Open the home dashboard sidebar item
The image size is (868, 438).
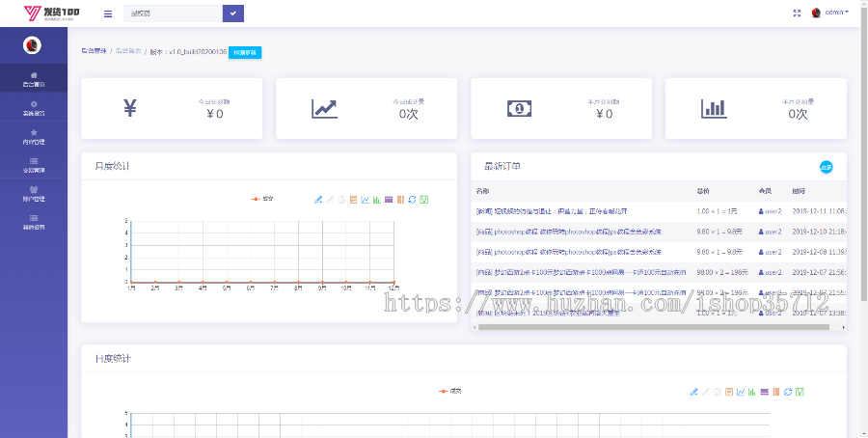click(34, 79)
